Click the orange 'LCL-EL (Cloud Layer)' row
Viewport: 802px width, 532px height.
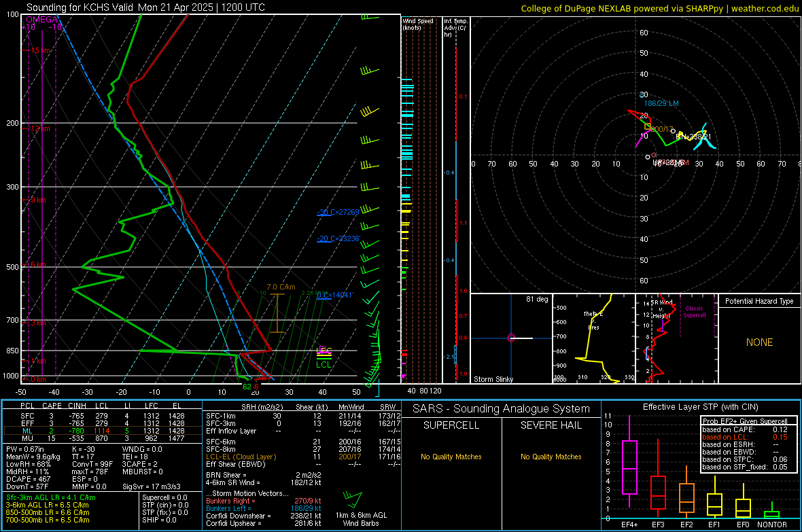click(x=303, y=457)
